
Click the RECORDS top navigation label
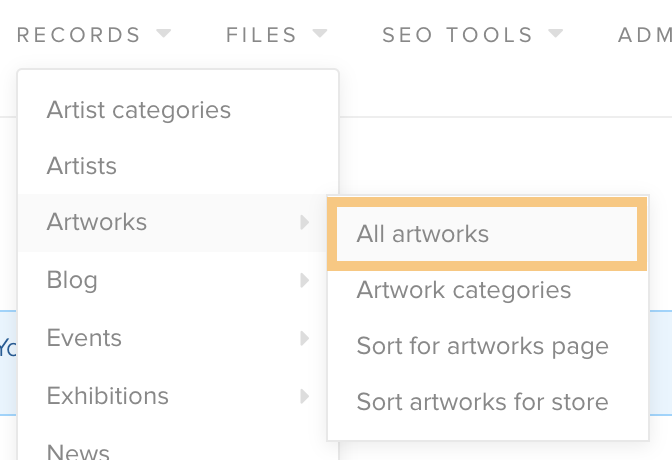78,35
